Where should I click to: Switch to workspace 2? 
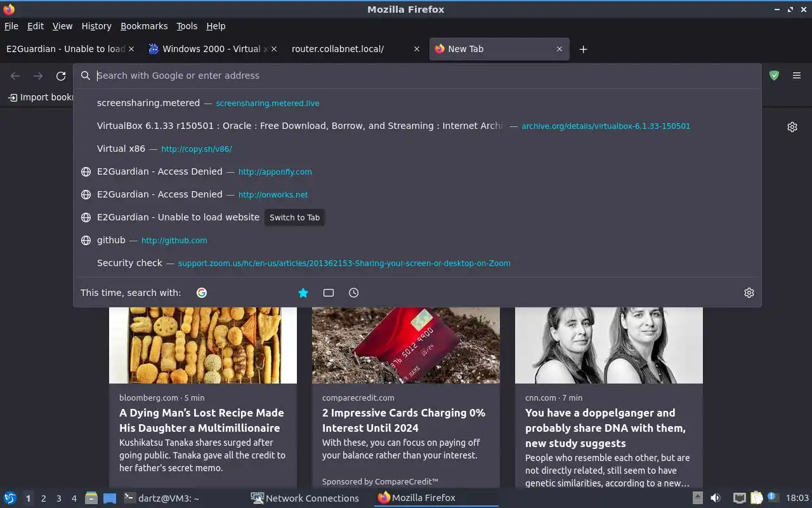click(x=43, y=498)
